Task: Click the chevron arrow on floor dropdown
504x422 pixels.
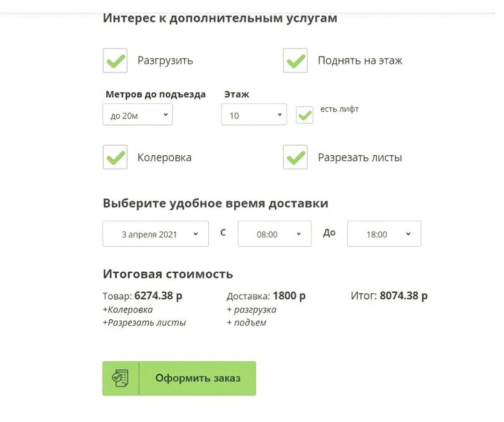Action: tap(280, 115)
